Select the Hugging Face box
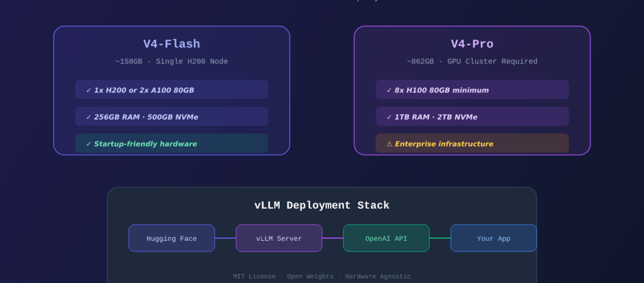644x283 pixels. [x=172, y=238]
